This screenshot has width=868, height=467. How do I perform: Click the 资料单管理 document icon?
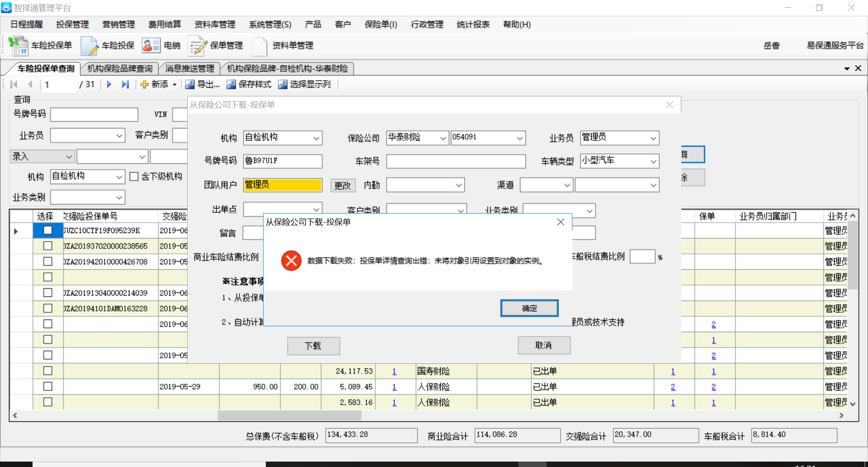260,46
